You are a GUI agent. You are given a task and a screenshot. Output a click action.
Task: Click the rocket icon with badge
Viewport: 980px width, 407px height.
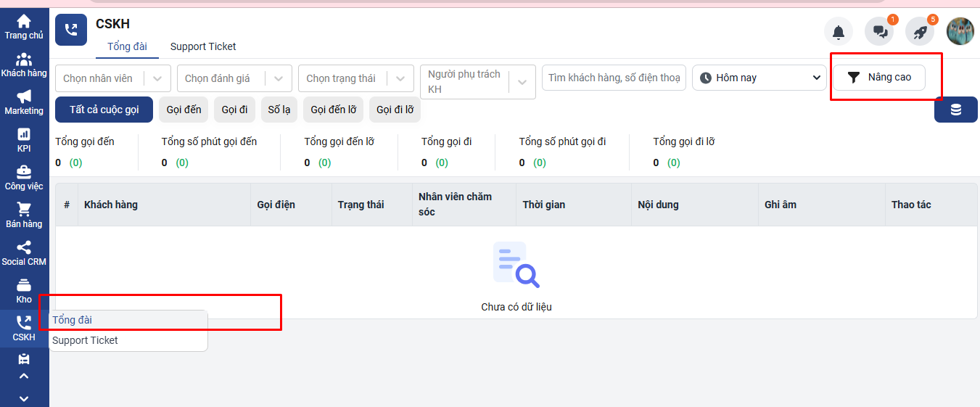920,32
